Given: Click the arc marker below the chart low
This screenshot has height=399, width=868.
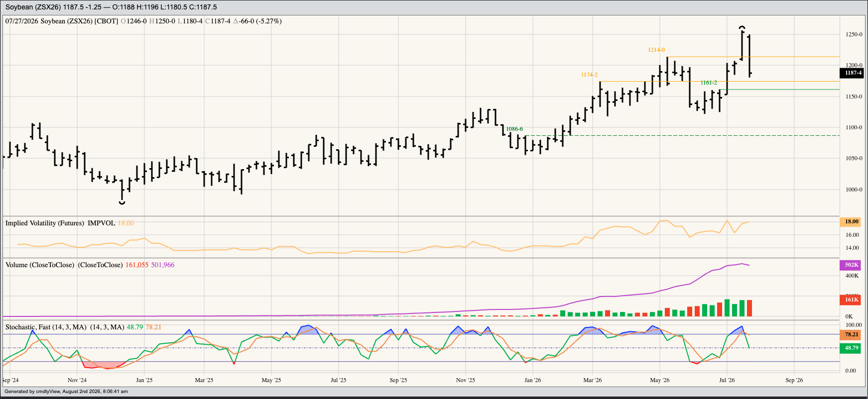Looking at the screenshot, I should [x=122, y=203].
